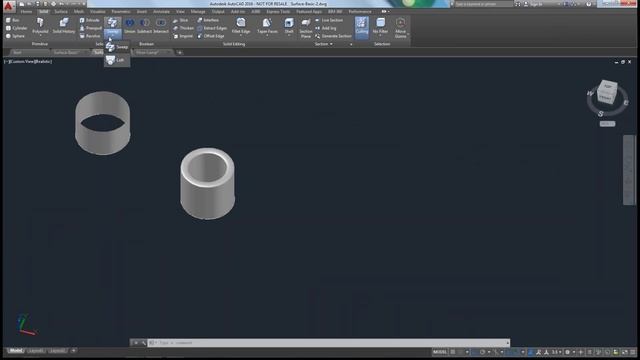
Task: Click the Section Plane tool
Action: 306,28
